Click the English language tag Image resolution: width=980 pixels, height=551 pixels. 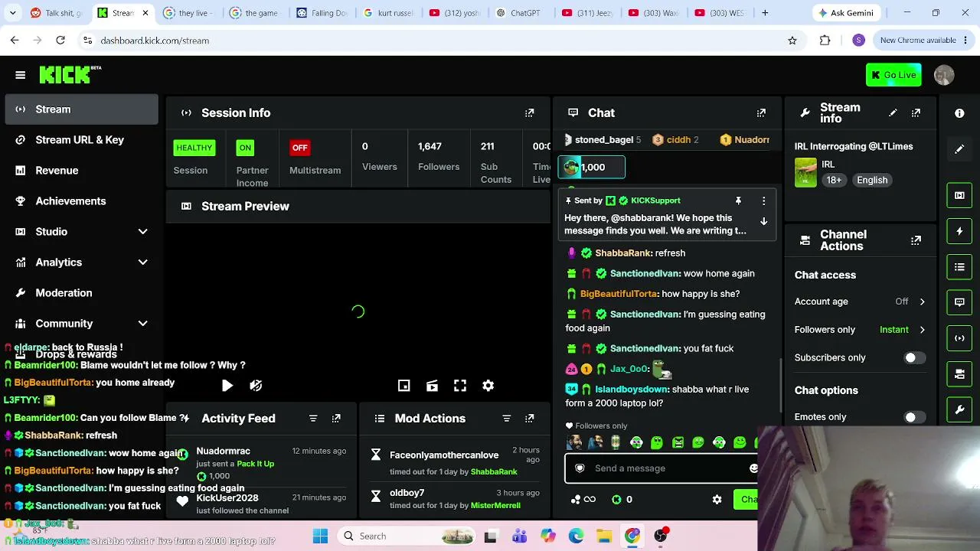872,181
